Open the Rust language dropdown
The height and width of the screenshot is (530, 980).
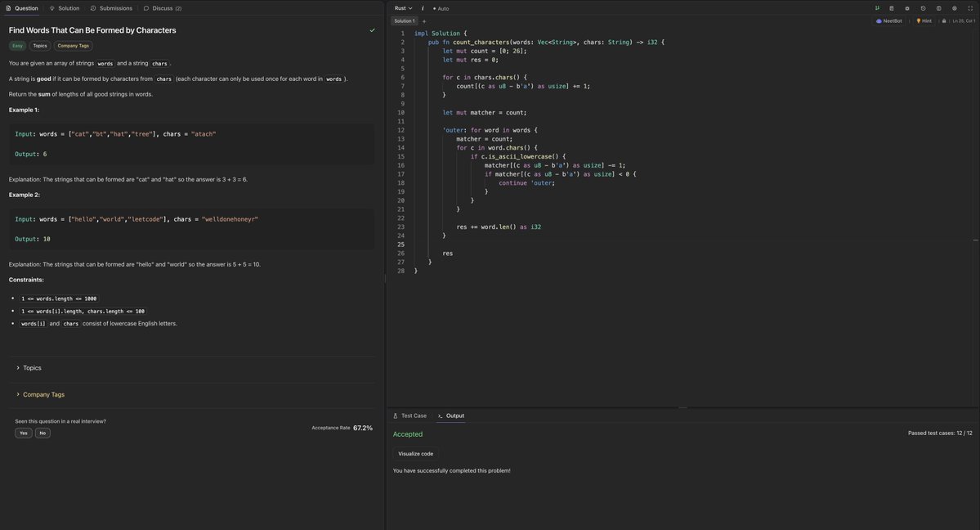tap(403, 8)
